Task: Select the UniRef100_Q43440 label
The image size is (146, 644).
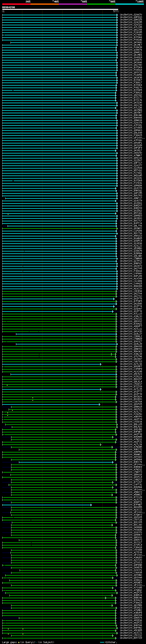Action: [131, 42]
